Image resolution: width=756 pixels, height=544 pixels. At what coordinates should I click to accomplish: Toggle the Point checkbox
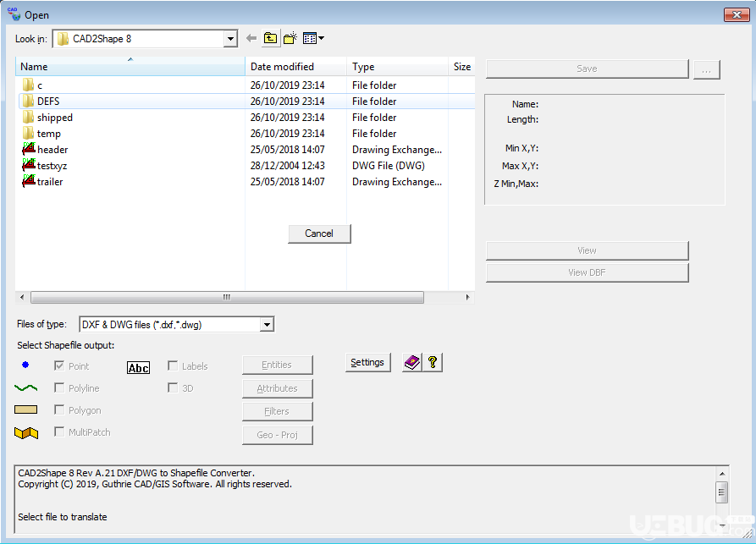(59, 365)
